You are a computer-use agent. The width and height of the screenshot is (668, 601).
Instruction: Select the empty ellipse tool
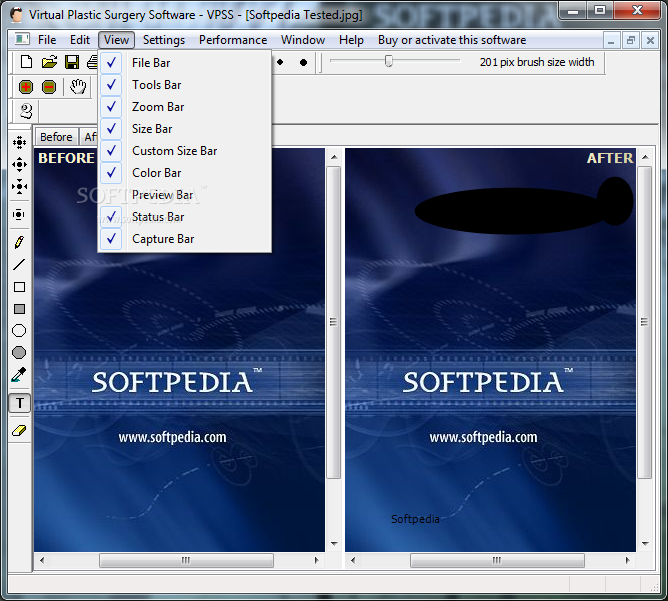(x=19, y=331)
